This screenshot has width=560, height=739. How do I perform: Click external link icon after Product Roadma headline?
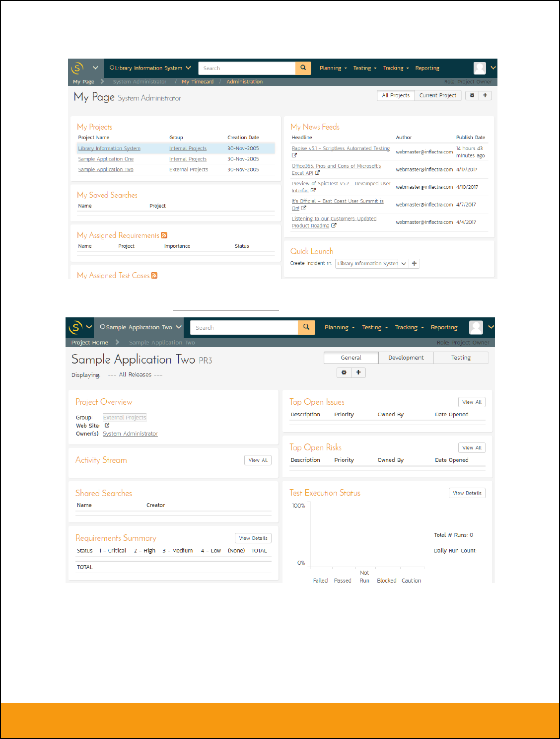click(x=334, y=225)
